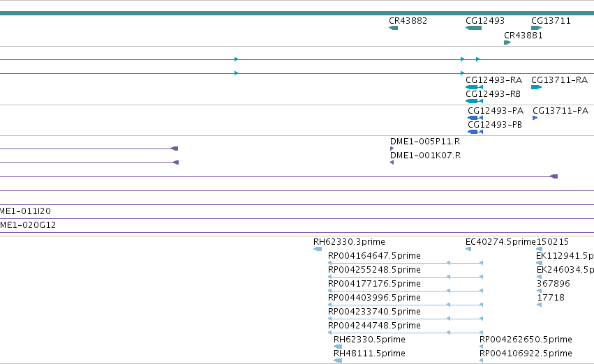The width and height of the screenshot is (594, 364).
Task: Click the RH62330.3prime label text
Action: (x=349, y=242)
